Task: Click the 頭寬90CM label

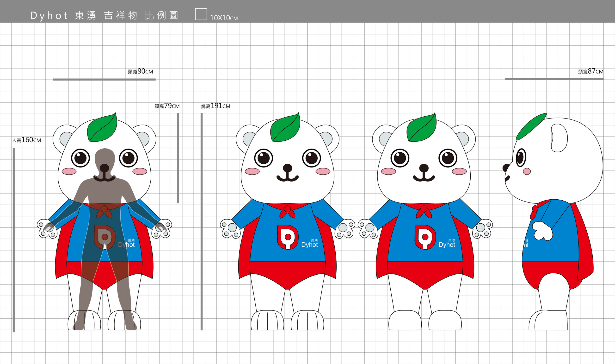Action: coord(140,71)
